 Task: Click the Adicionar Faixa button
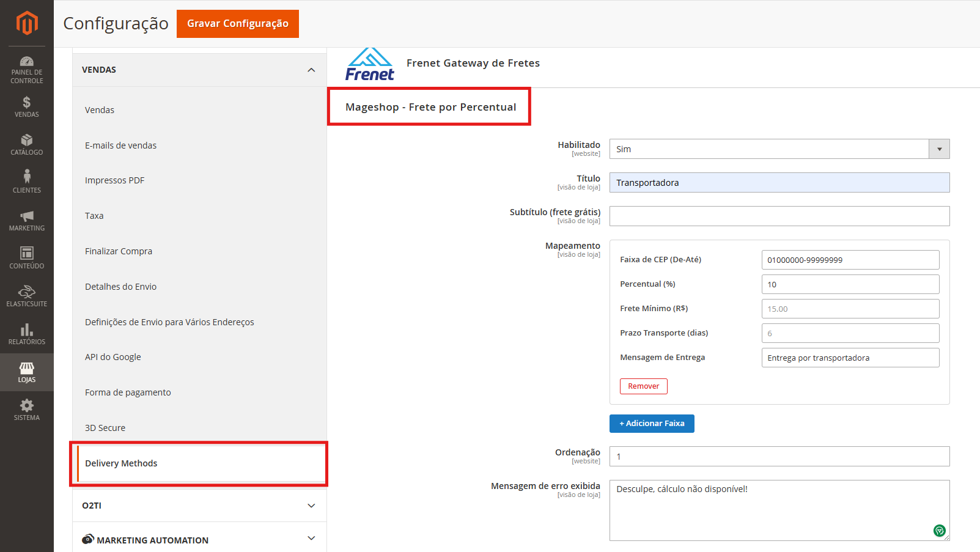click(652, 424)
